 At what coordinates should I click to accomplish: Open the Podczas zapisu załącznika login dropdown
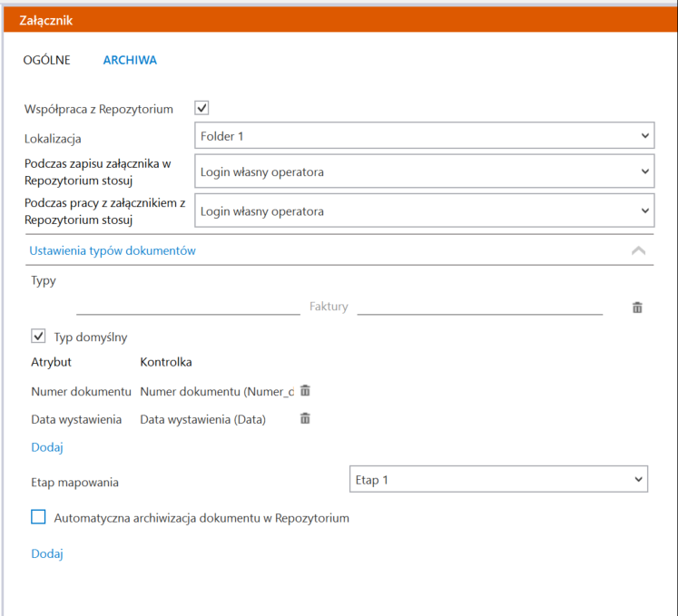click(x=424, y=171)
